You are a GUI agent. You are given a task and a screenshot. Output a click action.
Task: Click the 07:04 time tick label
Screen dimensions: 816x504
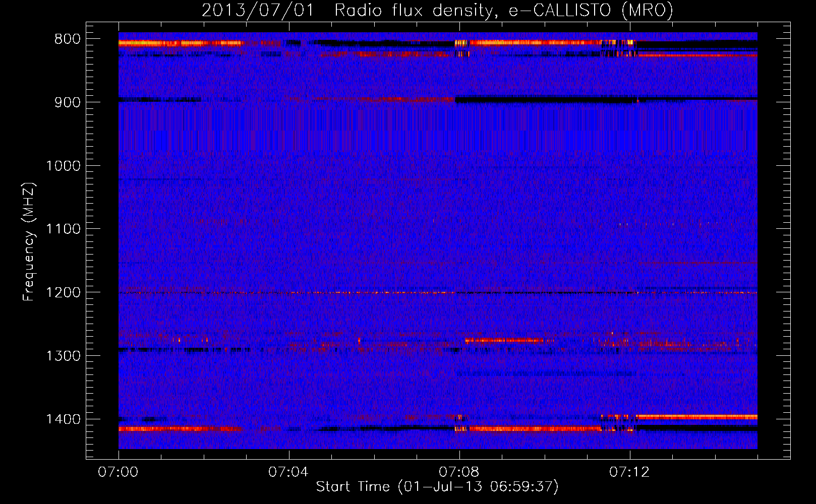288,472
